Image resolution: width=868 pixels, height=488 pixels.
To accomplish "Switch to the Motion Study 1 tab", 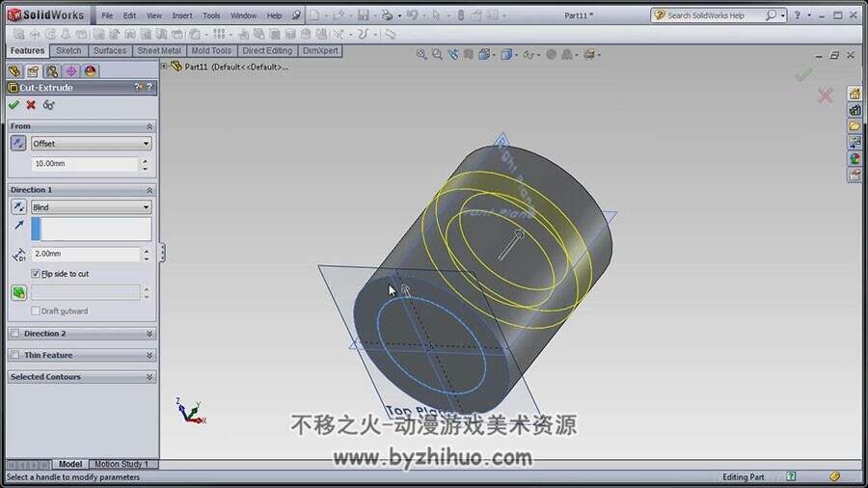I will point(122,464).
